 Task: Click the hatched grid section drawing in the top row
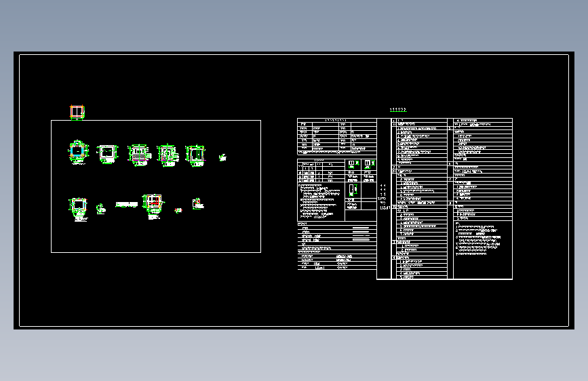click(139, 155)
